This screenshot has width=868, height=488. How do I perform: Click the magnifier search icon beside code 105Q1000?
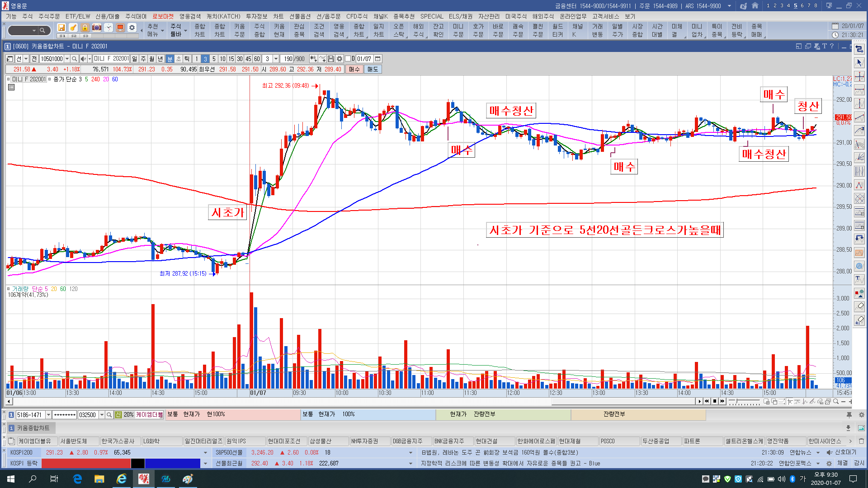click(75, 59)
